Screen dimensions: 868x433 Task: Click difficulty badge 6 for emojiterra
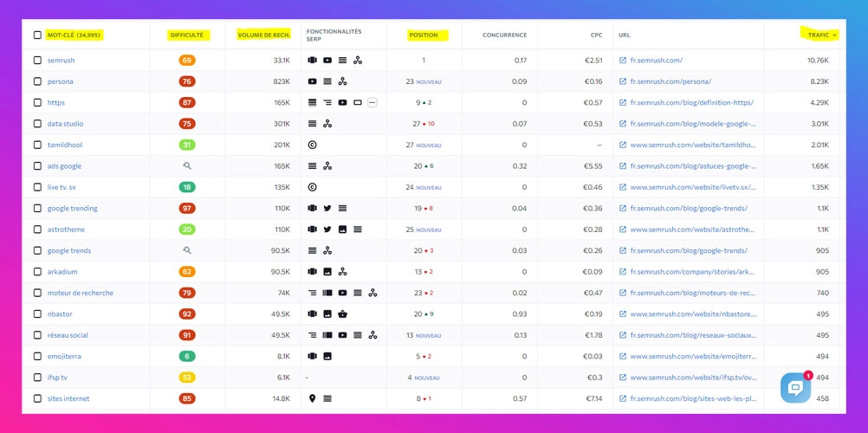[x=187, y=356]
